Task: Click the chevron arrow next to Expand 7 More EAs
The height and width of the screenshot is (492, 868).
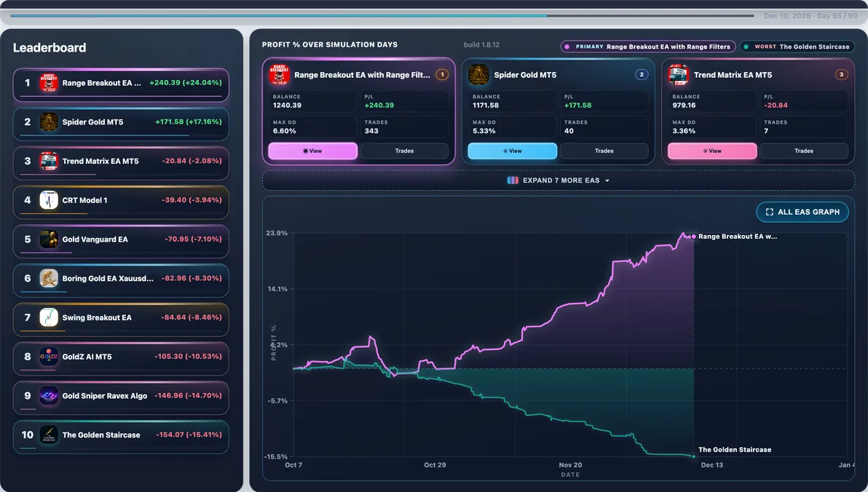Action: (x=607, y=181)
